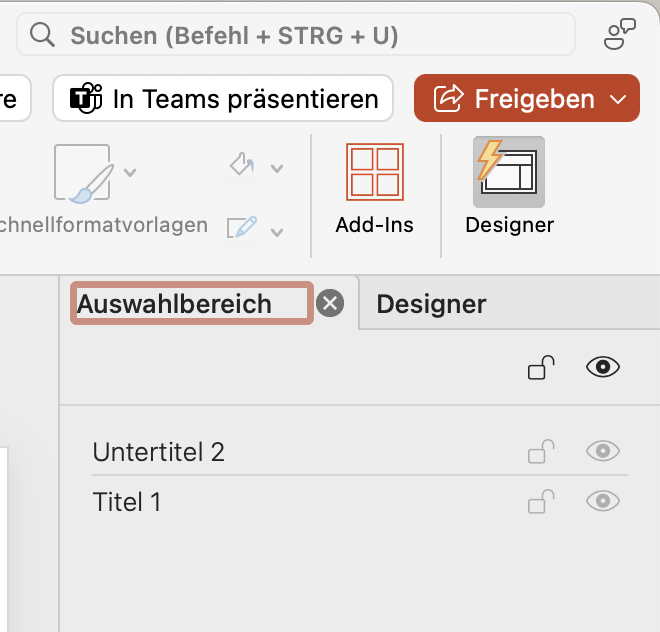
Task: Hide all objects with header eye icon
Action: 603,367
